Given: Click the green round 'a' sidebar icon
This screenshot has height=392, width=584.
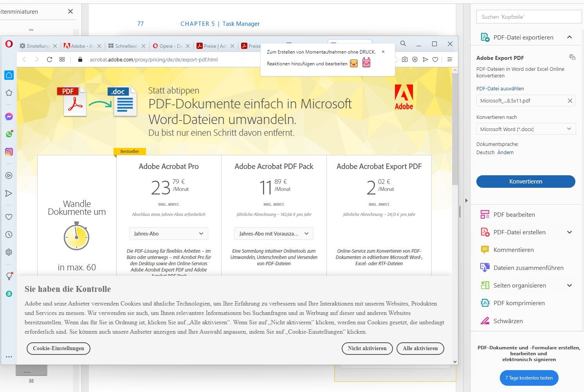Looking at the screenshot, I should point(9,294).
